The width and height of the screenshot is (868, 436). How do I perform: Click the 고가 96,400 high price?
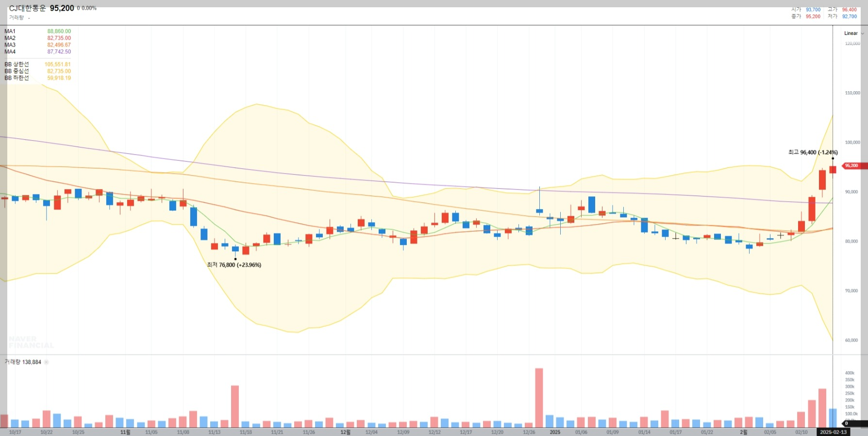pos(842,10)
